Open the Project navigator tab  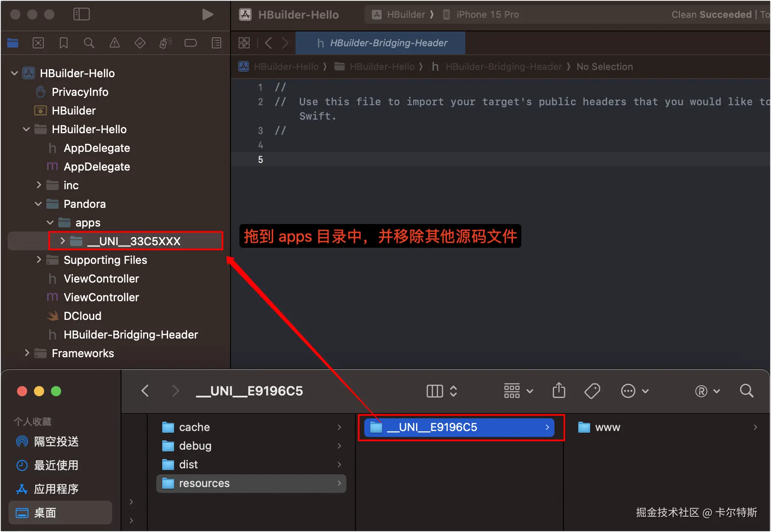[13, 43]
